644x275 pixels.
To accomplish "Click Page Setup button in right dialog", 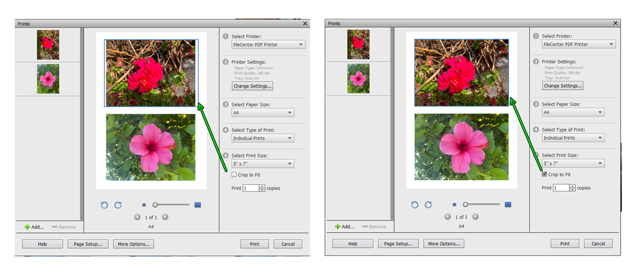I will [x=398, y=244].
